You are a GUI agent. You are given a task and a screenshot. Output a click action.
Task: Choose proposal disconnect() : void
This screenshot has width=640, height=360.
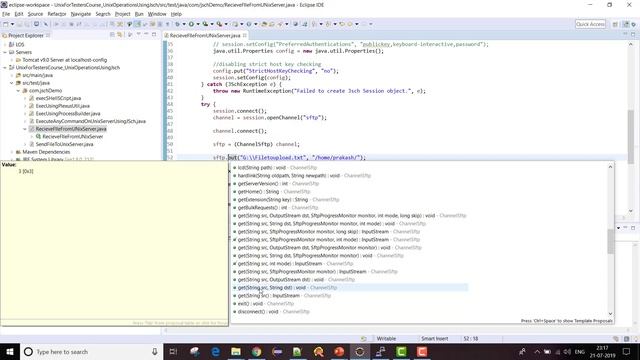(271, 311)
